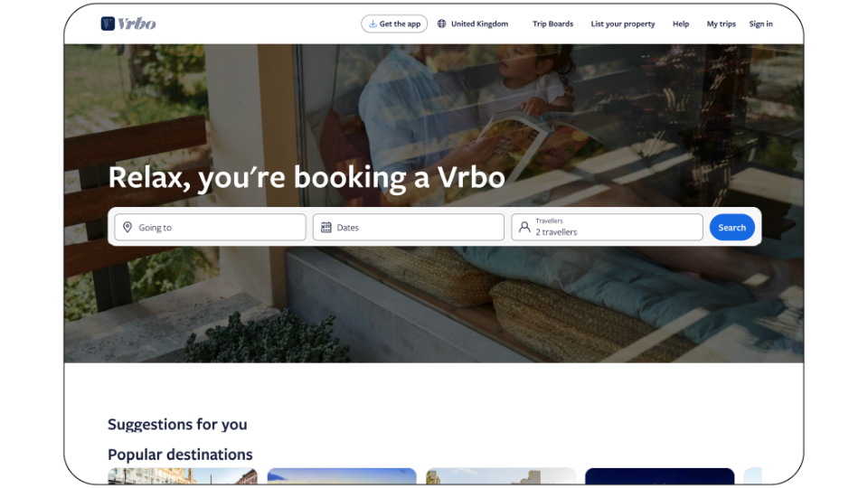The image size is (868, 488).
Task: Click the location pin icon in Going to
Action: pos(127,228)
